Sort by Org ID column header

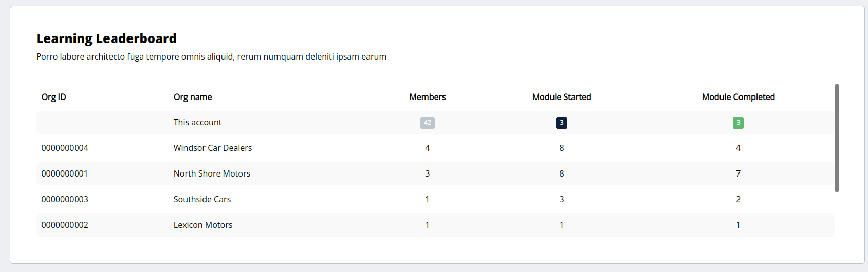point(54,97)
